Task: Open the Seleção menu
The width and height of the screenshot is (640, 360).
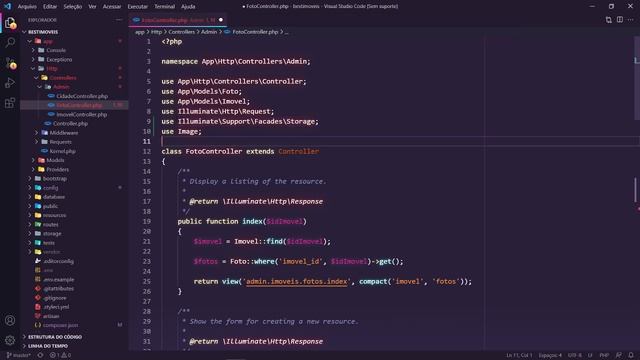Action: point(73,7)
